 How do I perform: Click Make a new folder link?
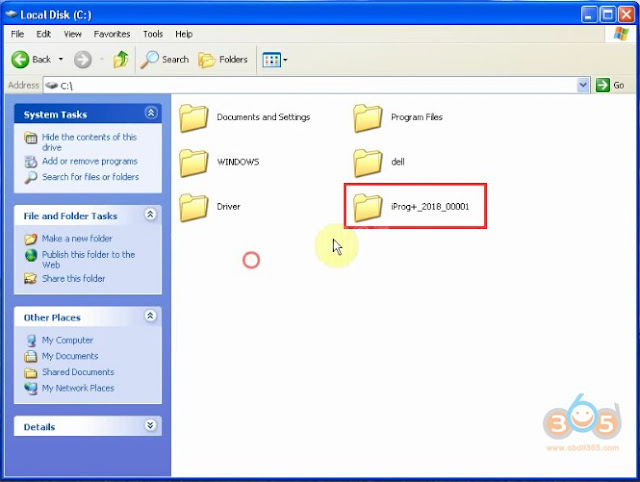click(x=77, y=238)
